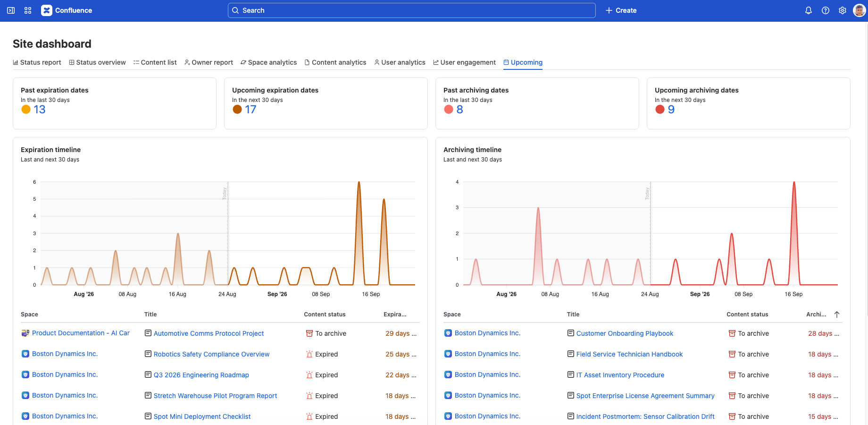The image size is (868, 425).
Task: Click space icon in Robotics Safety Compliance row
Action: 25,354
